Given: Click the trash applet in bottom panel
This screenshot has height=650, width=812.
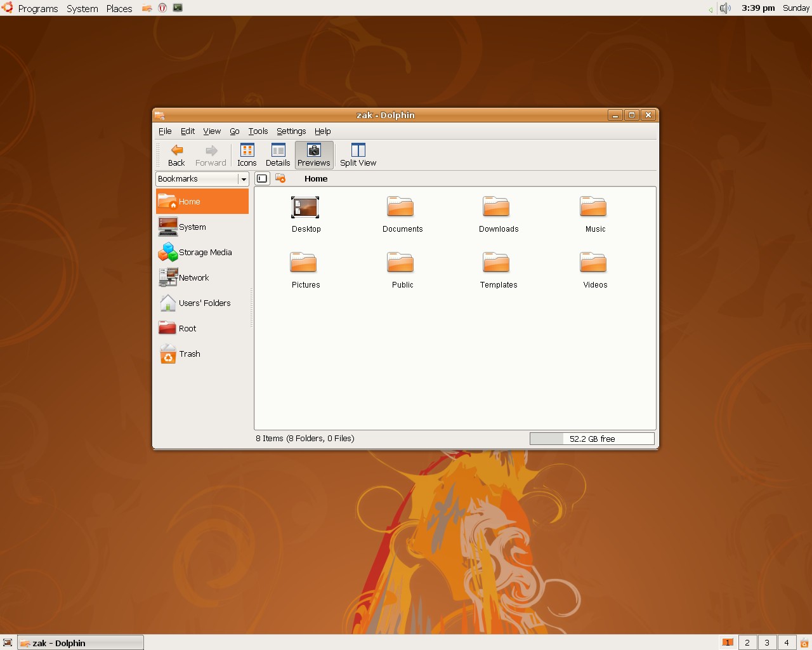Looking at the screenshot, I should click(x=804, y=643).
